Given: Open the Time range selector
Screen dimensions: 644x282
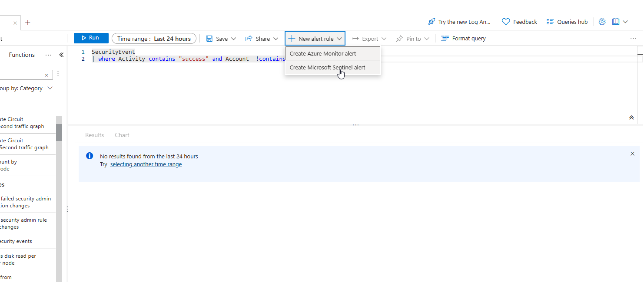Looking at the screenshot, I should 154,39.
